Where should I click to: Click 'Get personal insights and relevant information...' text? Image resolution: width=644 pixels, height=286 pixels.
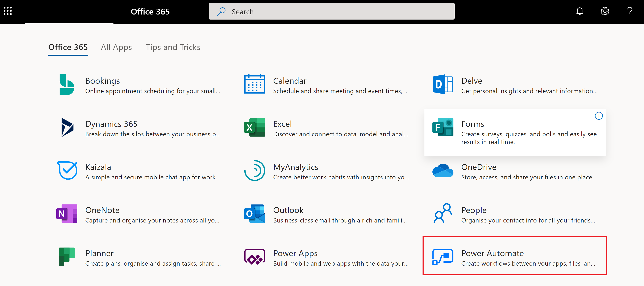(529, 91)
